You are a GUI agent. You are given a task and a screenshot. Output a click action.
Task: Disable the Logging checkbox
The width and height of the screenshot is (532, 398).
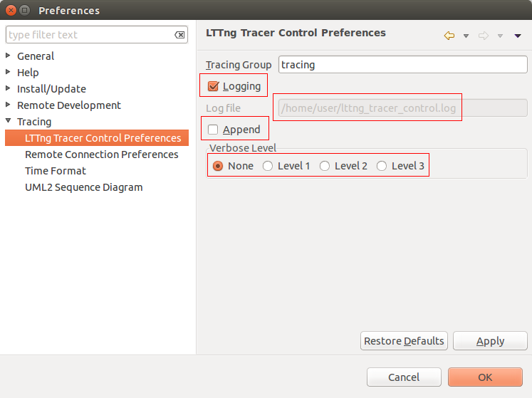pyautogui.click(x=213, y=86)
